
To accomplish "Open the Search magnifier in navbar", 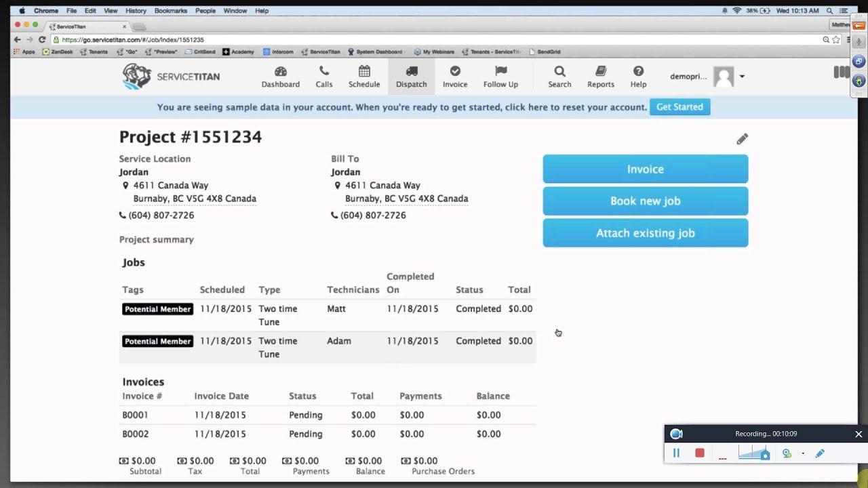I will [559, 77].
